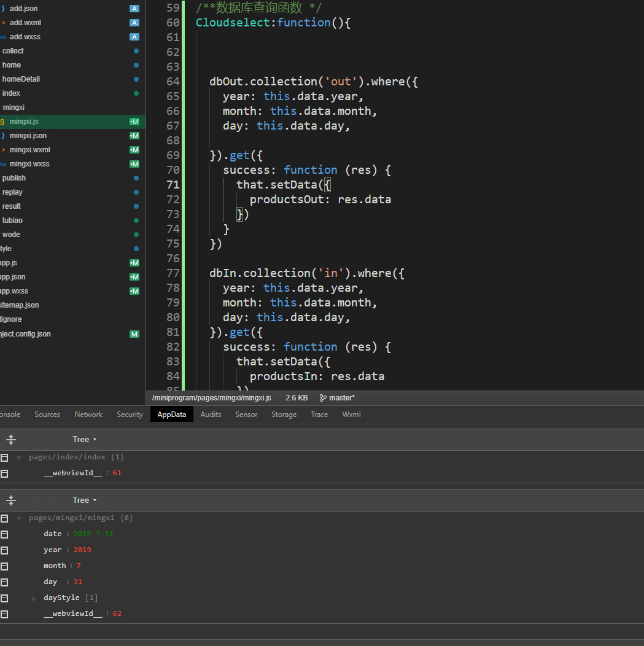
Task: Click the json file icon of mingxi.json
Action: pos(3,136)
